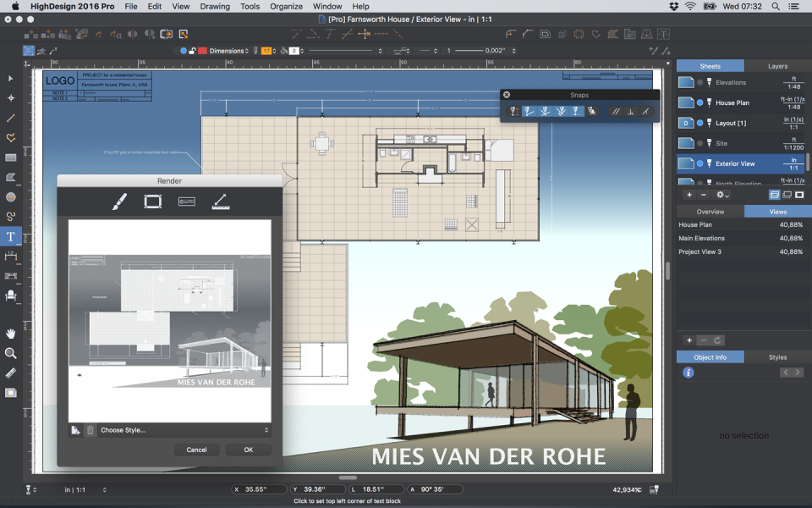Toggle parallel snap in Snaps panel

click(x=615, y=112)
